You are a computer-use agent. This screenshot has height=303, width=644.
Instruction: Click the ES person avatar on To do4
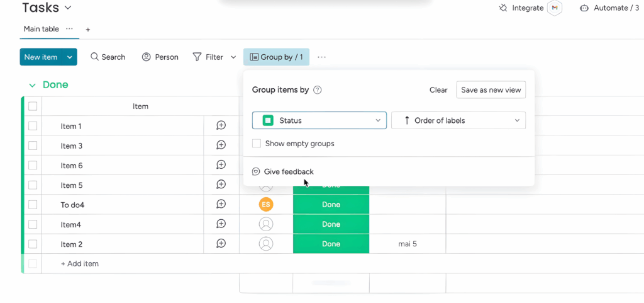(x=266, y=204)
